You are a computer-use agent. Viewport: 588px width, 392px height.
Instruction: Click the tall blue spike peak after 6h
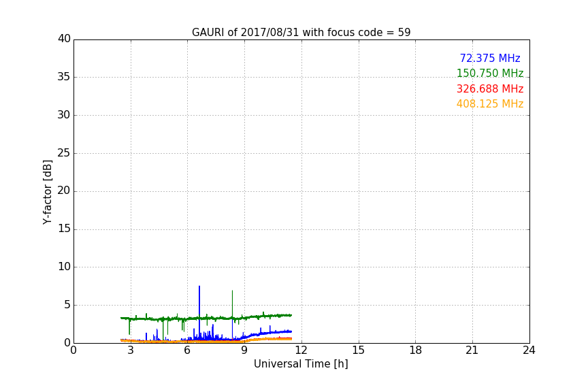coord(199,287)
